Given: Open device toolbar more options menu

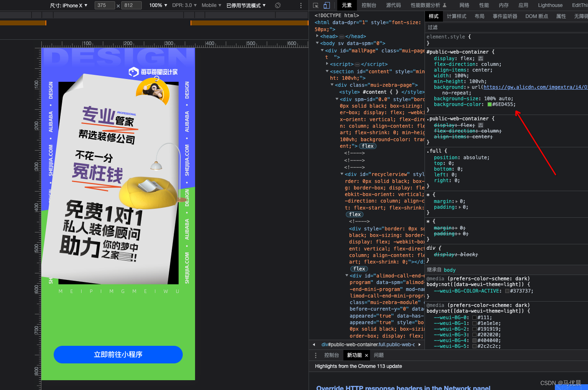Looking at the screenshot, I should point(301,5).
